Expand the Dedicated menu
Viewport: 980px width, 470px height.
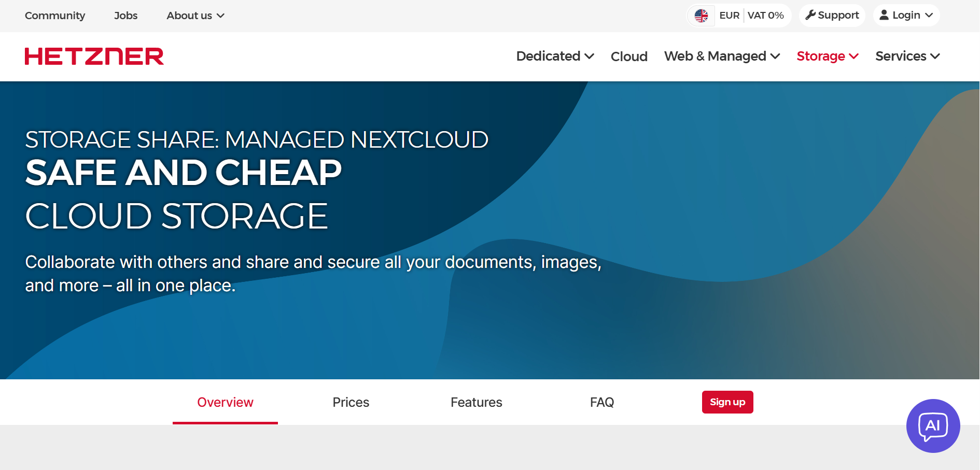(555, 56)
